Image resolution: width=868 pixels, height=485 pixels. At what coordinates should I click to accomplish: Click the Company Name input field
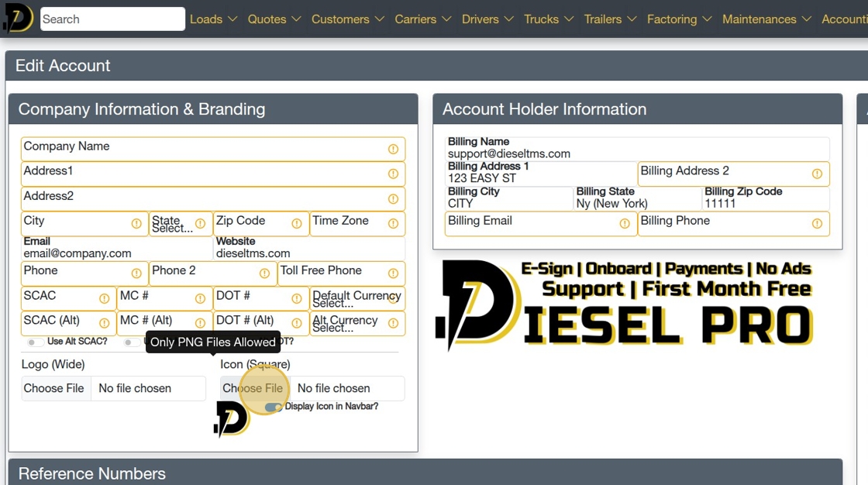213,149
